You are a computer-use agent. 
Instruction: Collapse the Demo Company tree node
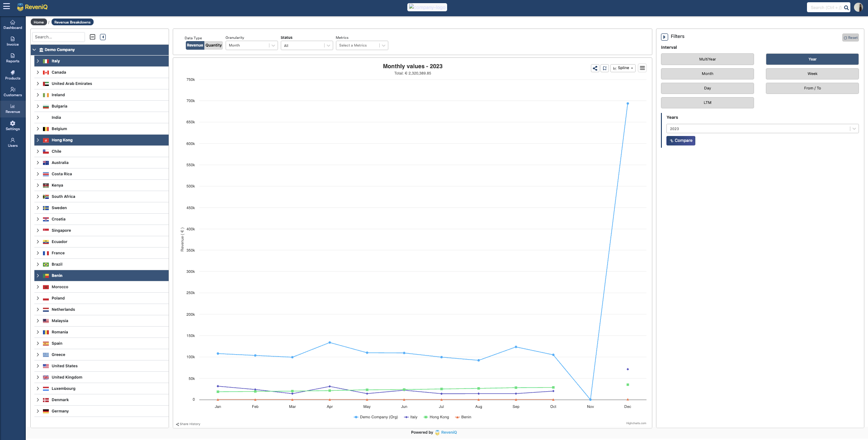point(34,50)
